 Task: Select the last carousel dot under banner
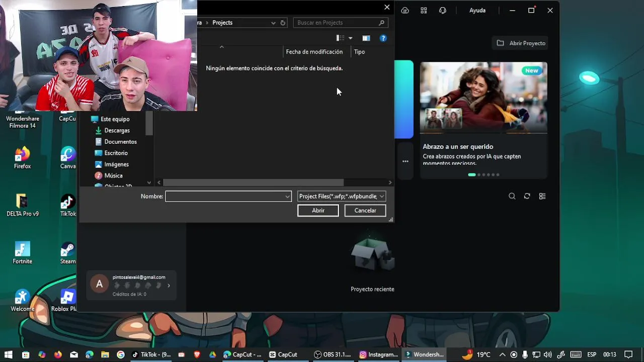click(x=498, y=174)
